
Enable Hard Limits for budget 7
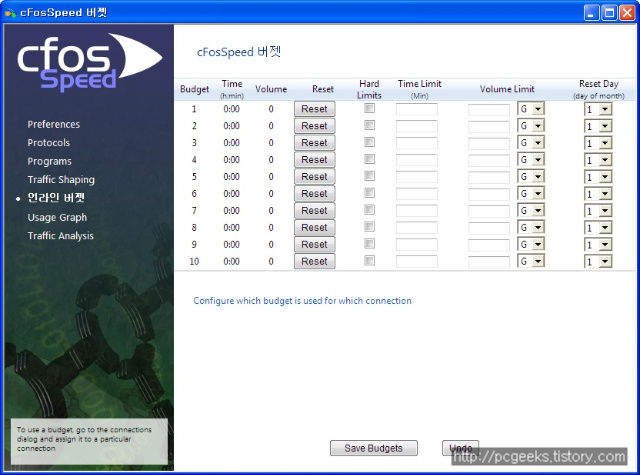tap(369, 210)
